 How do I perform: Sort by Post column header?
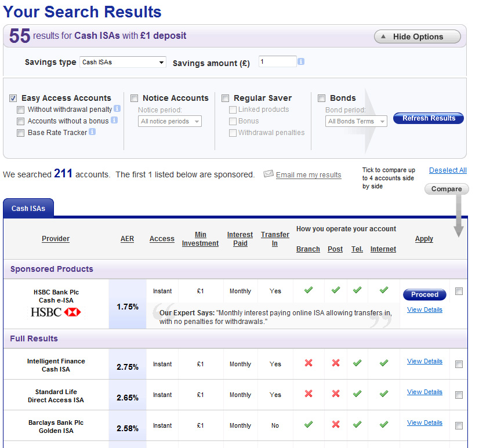click(x=335, y=249)
